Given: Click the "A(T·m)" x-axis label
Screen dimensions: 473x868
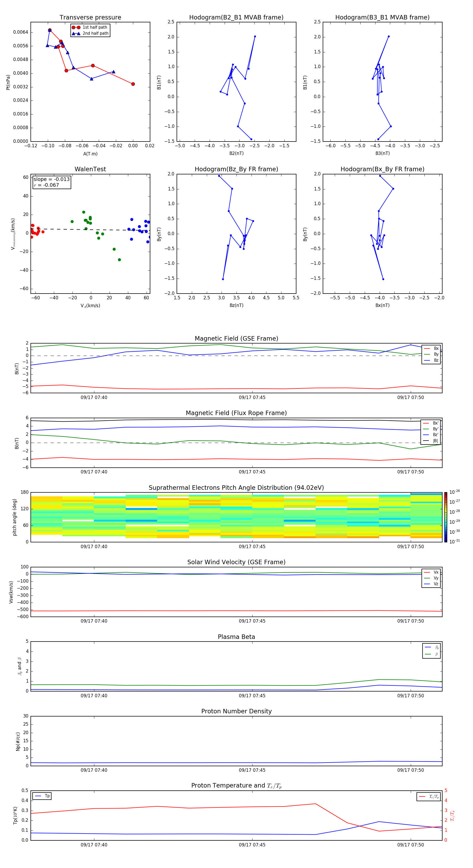Looking at the screenshot, I should 90,154.
